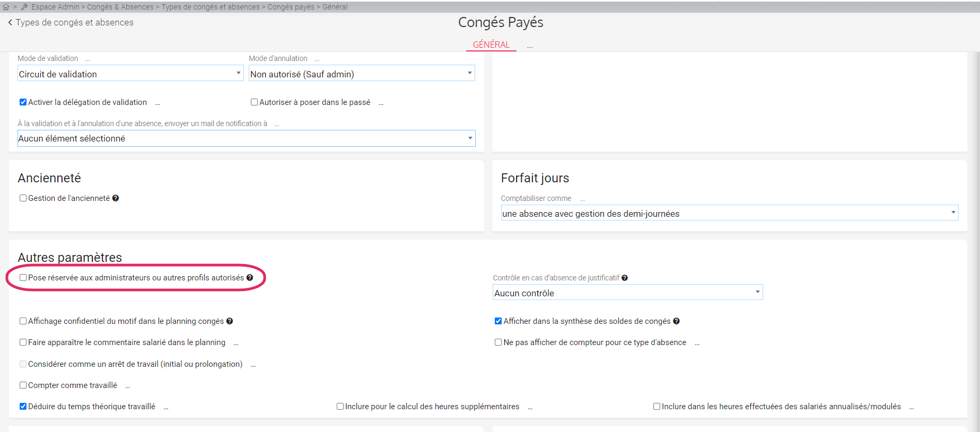Click Congés payés breadcrumb link

pyautogui.click(x=291, y=7)
